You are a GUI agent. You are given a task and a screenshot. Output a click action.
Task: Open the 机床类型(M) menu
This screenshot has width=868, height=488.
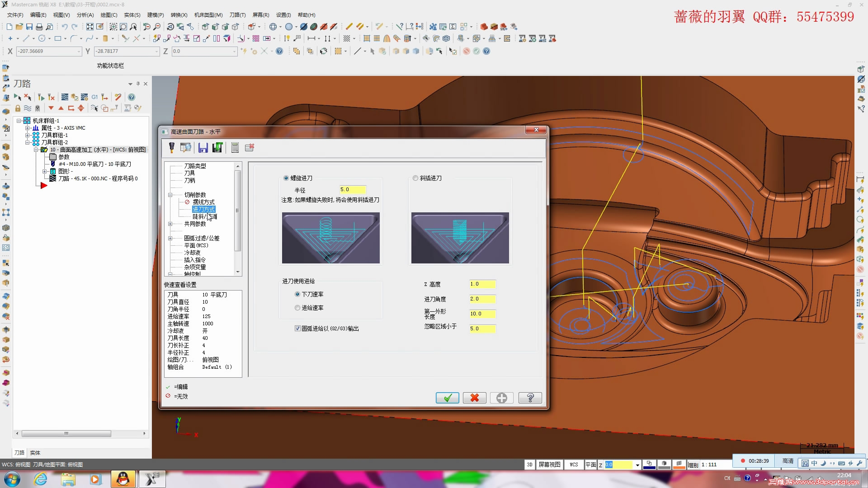[208, 15]
